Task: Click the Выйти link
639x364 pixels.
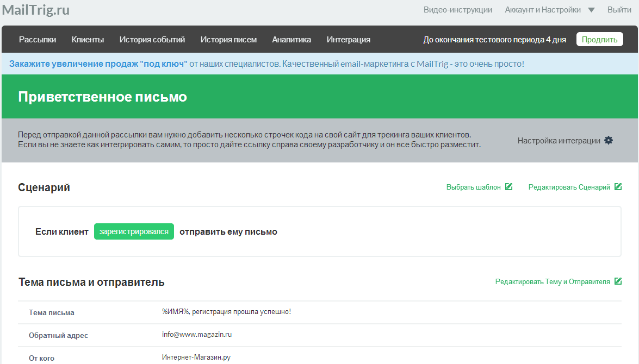Action: coord(619,10)
